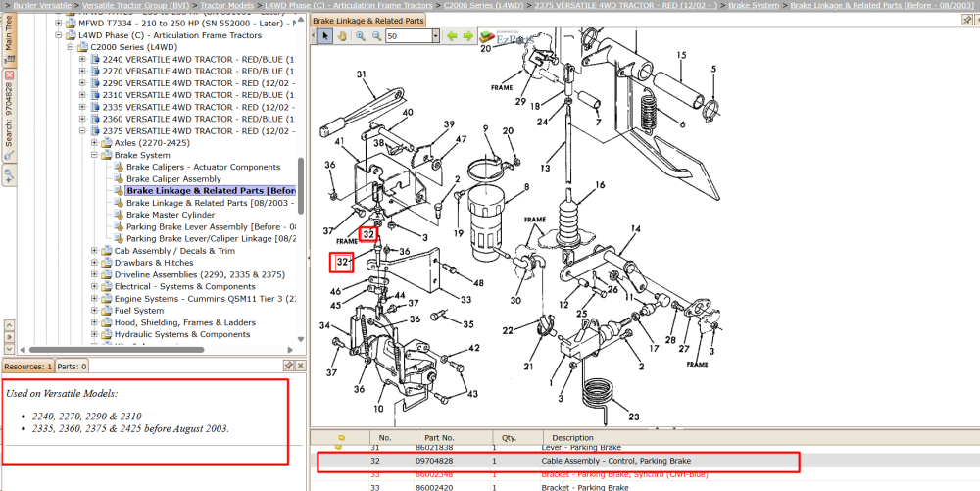This screenshot has width=980, height=491.
Task: Expand the 2240 VERSATILE 4WD TRACTOR node
Action: click(82, 60)
